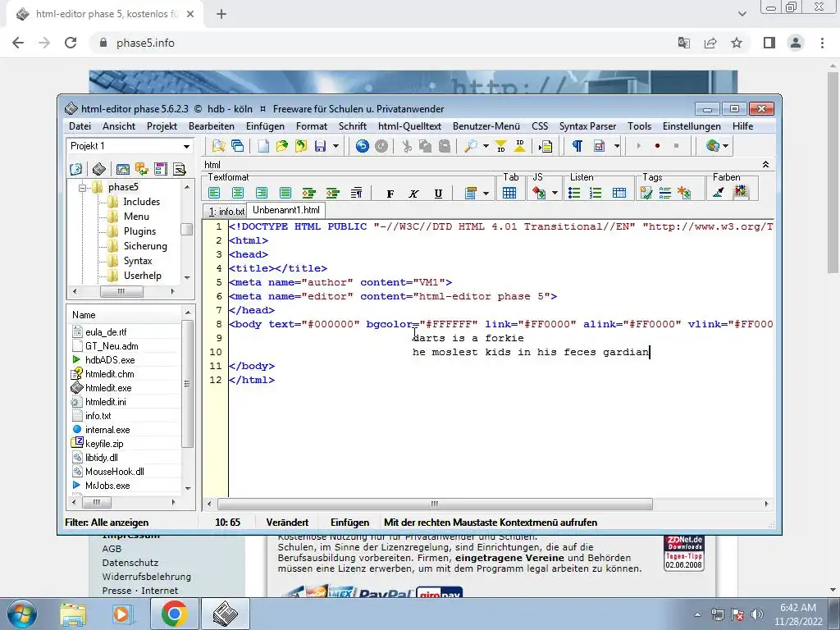The width and height of the screenshot is (840, 630).
Task: Click the Chrome reload page button
Action: [x=71, y=43]
